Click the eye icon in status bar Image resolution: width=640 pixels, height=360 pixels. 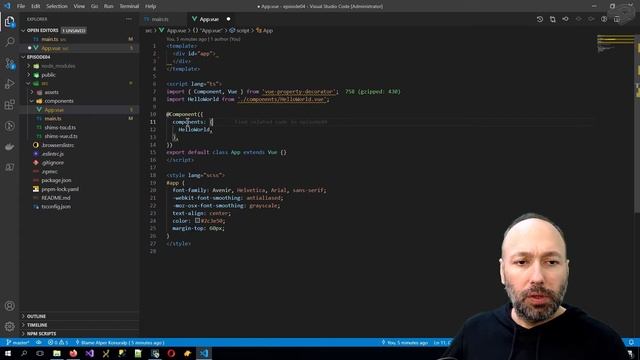coord(39,343)
